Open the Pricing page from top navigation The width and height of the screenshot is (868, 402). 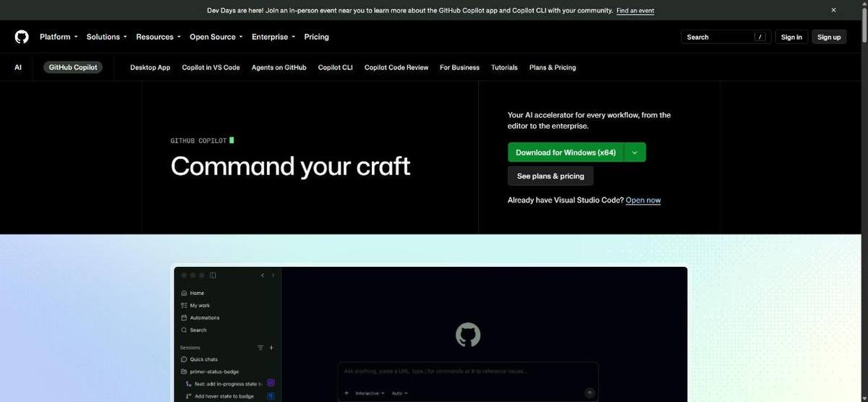(316, 37)
